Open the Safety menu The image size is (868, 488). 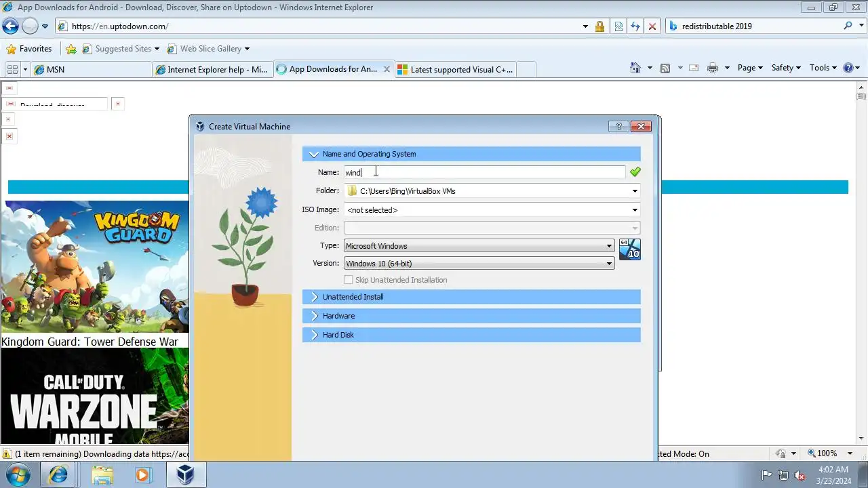click(786, 68)
